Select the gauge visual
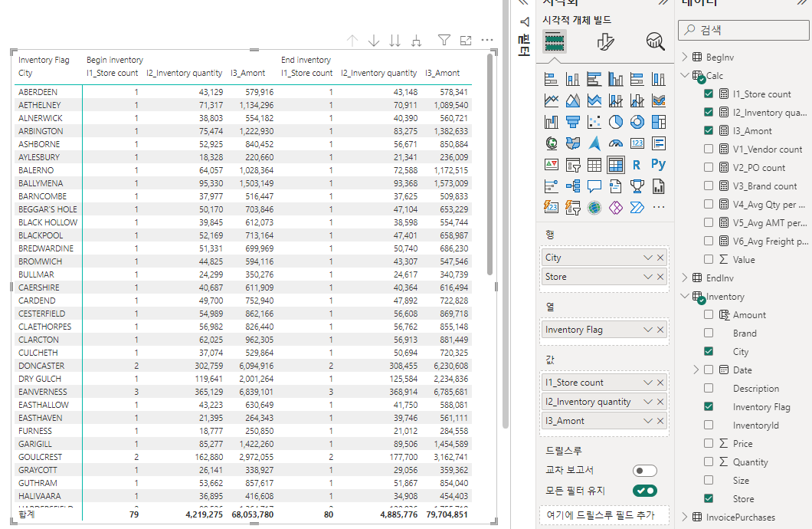 point(616,143)
